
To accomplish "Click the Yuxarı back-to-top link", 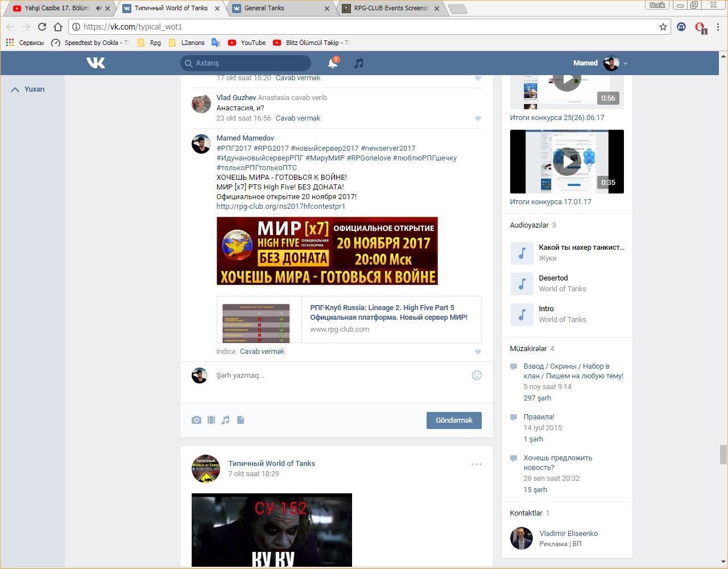I will 28,89.
